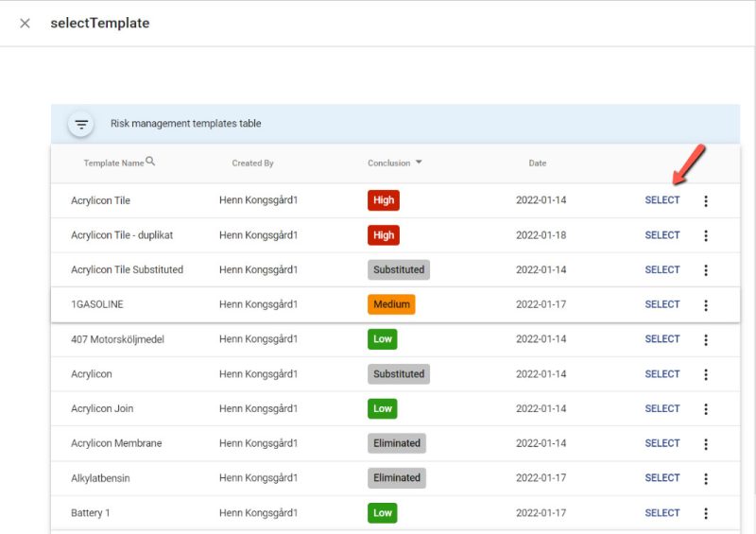Click the Template Name column header
756x534 pixels.
pos(113,164)
